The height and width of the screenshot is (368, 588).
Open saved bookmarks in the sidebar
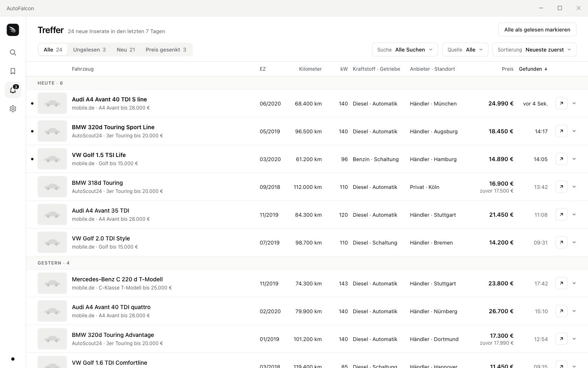13,71
